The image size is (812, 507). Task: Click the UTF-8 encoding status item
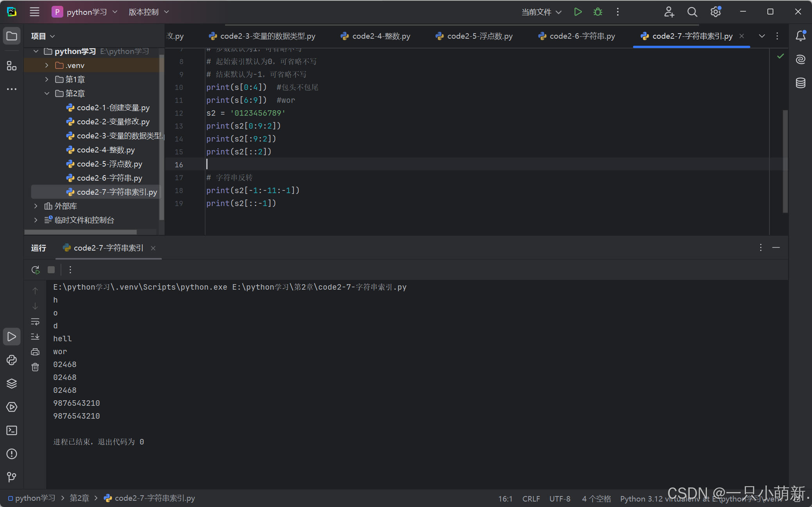click(x=560, y=498)
